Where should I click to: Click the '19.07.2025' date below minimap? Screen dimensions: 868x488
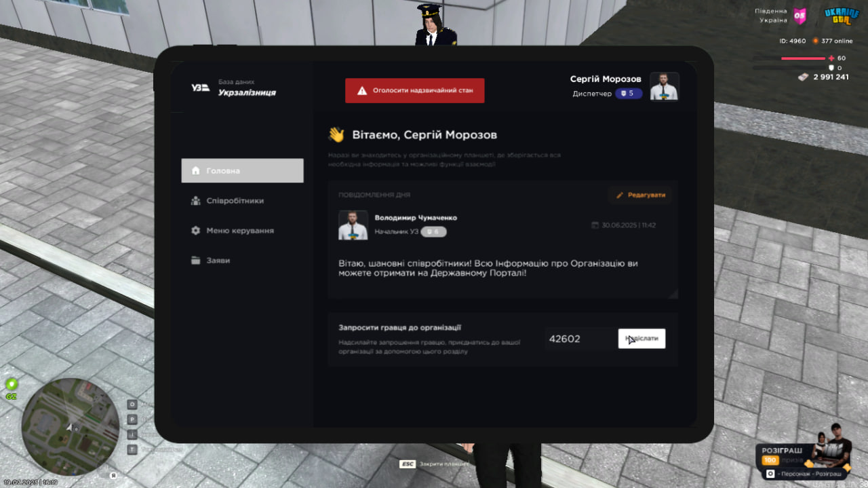pos(20,483)
